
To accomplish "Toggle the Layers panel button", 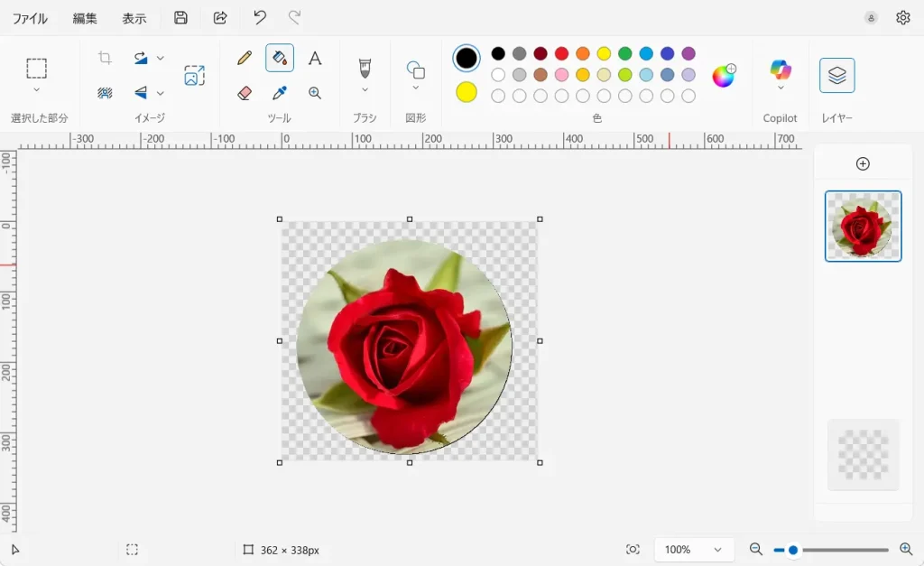I will pos(836,76).
